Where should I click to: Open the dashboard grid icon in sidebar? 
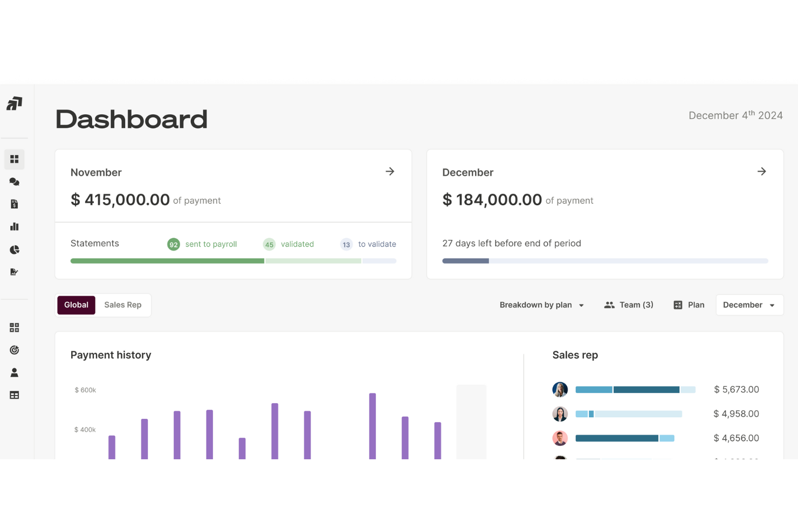pyautogui.click(x=15, y=160)
